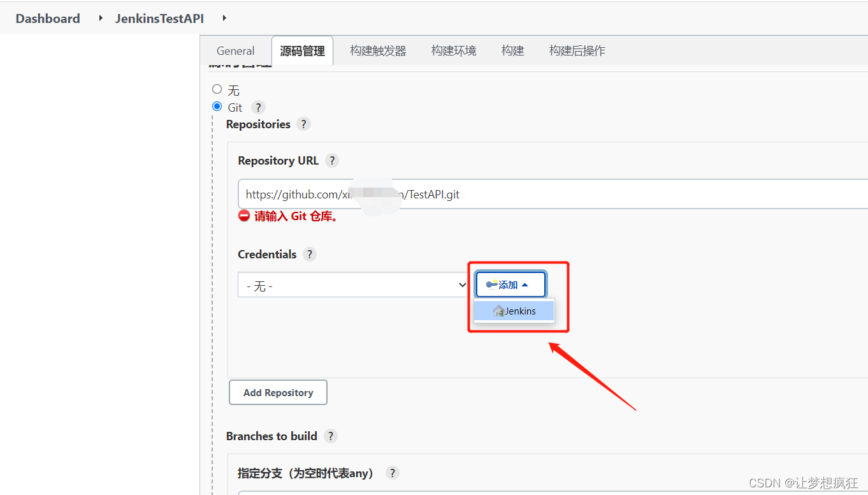Click the 请输入 Git 仓库 error message
The height and width of the screenshot is (495, 868).
[x=296, y=216]
